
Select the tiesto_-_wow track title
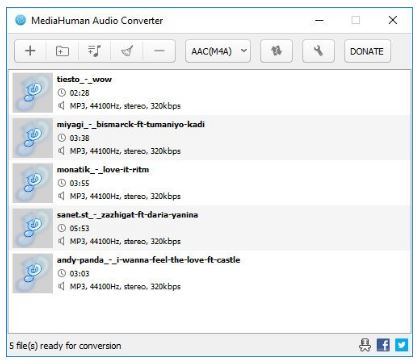84,79
